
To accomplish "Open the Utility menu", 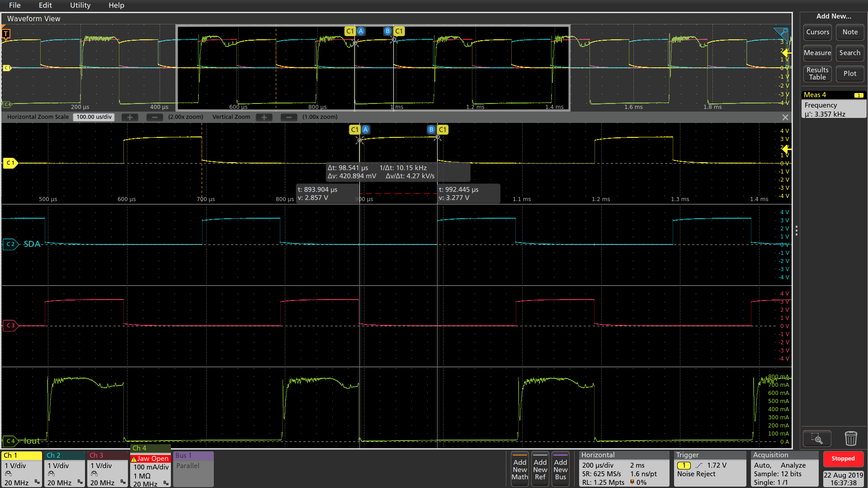I will click(80, 5).
